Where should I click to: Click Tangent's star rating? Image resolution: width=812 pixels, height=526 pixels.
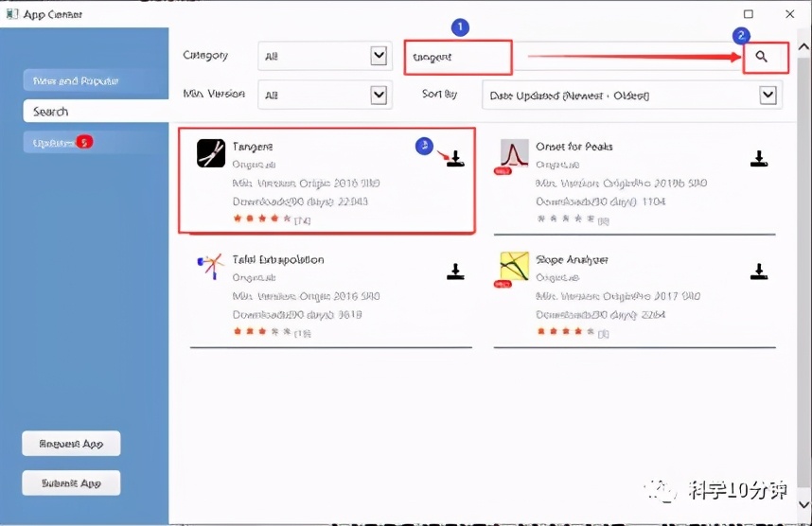click(x=262, y=219)
